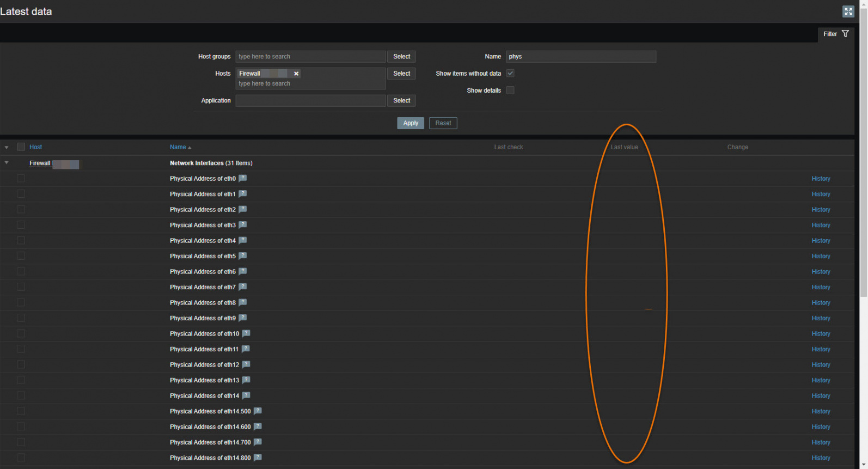
Task: Click help icon beside Physical Address of eth0
Action: tap(243, 178)
